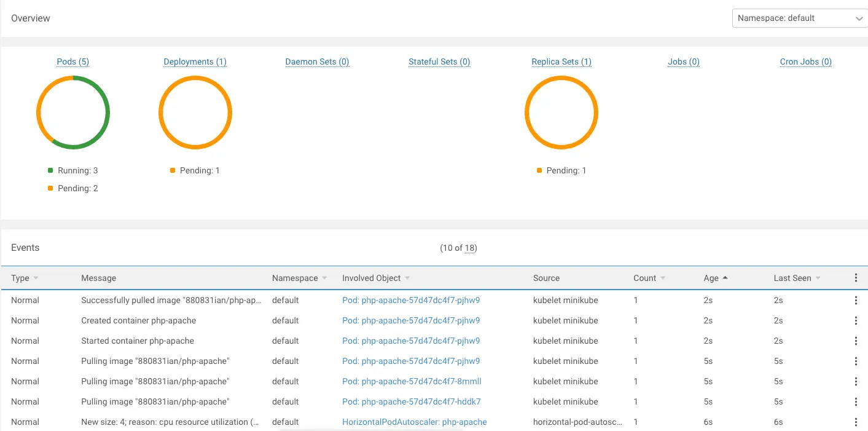
Task: Click the Age column sort arrow
Action: tap(725, 278)
